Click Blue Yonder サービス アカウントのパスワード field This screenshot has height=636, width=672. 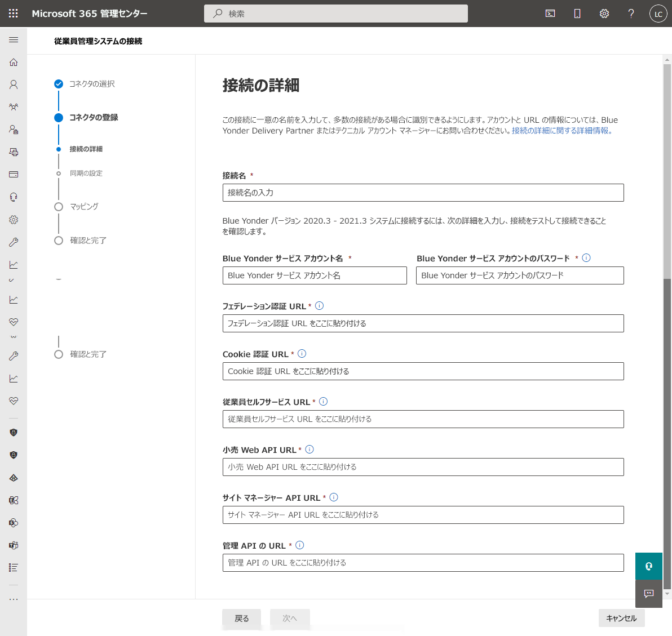(520, 275)
